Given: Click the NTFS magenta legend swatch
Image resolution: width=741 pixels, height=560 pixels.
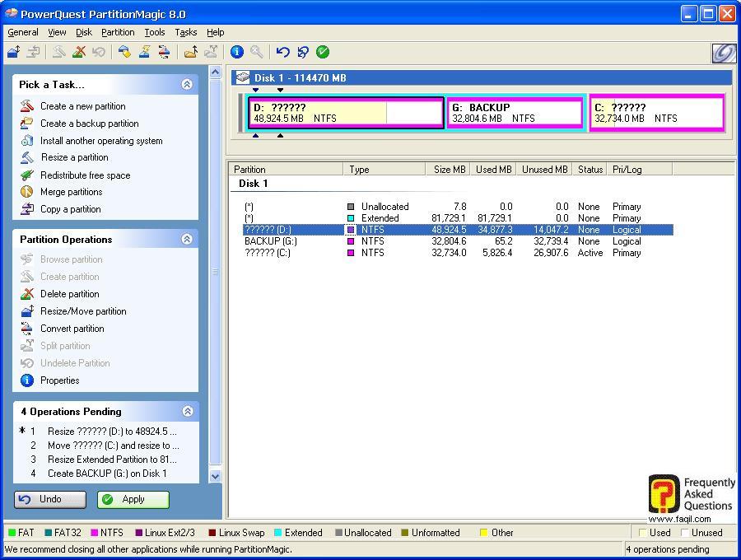Looking at the screenshot, I should coord(95,533).
